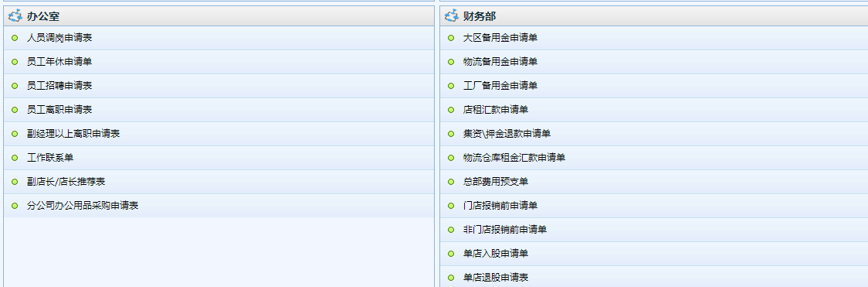The width and height of the screenshot is (868, 287).
Task: Open 分公司办公用品采购申请表
Action: tap(83, 206)
